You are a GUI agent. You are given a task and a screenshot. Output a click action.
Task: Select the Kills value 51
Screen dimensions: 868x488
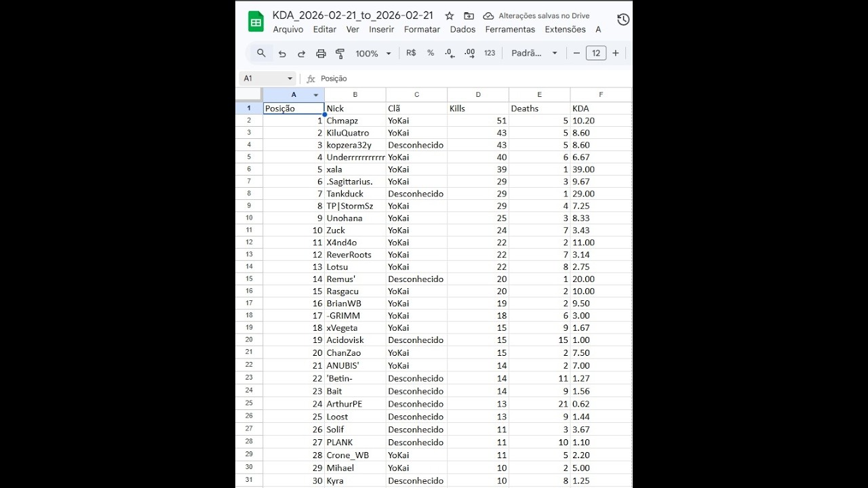coord(478,121)
